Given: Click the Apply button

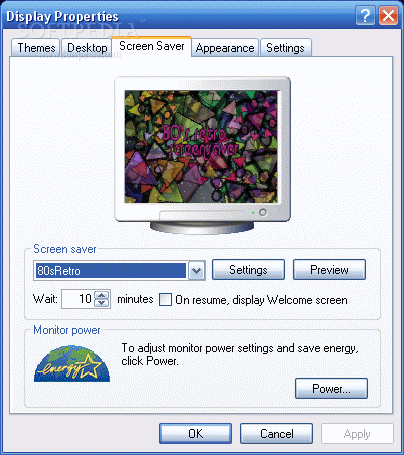Looking at the screenshot, I should point(357,434).
